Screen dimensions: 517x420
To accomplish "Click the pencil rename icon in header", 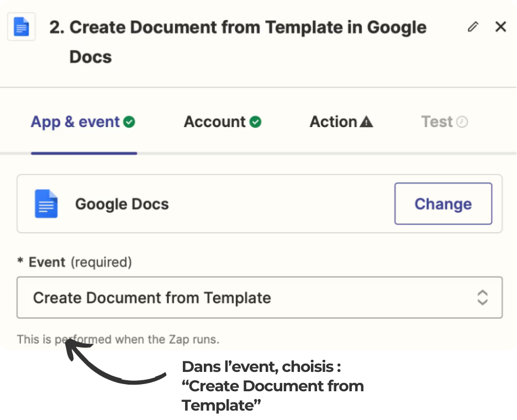I will [x=473, y=27].
